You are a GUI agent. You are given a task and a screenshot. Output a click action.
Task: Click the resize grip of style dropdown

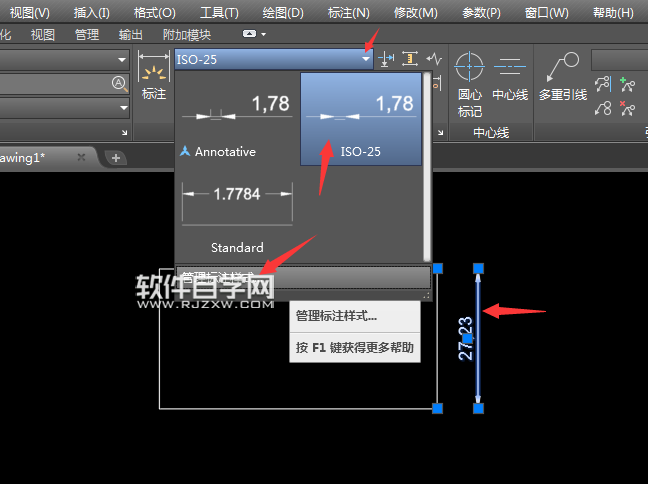click(x=426, y=295)
